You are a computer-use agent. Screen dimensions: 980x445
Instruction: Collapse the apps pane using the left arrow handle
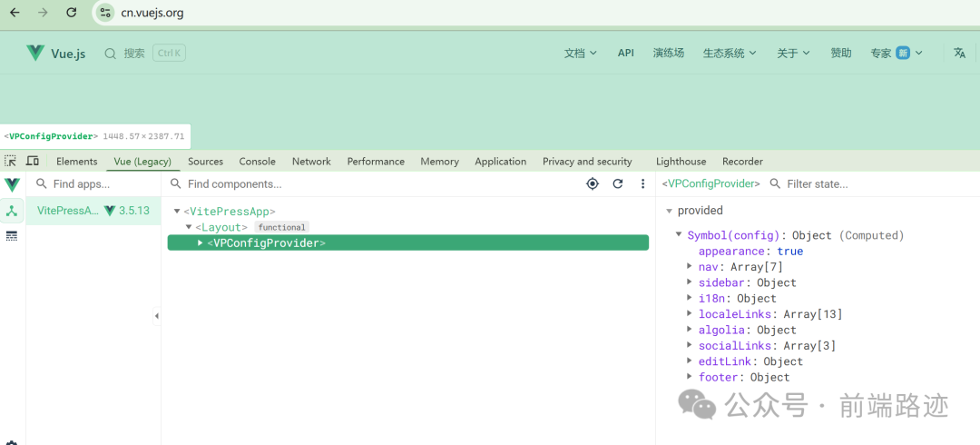click(156, 316)
